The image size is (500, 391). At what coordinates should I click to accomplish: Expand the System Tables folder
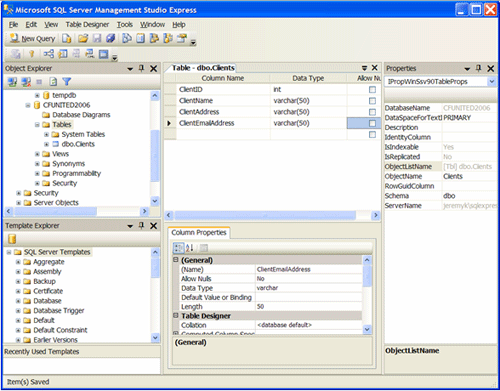tap(47, 134)
